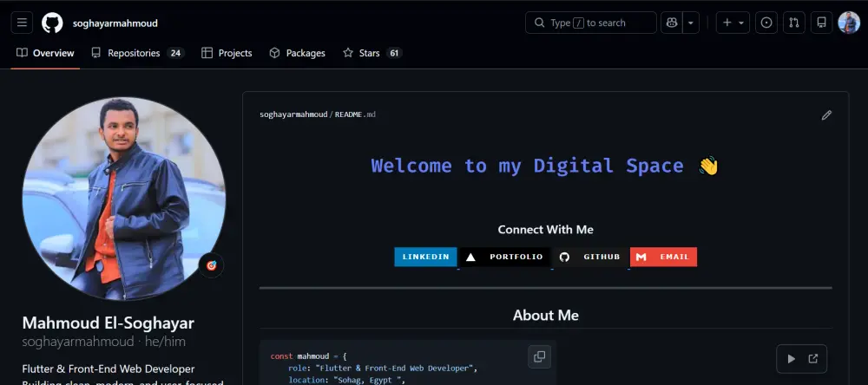Click the large profile picture
This screenshot has width=868, height=385.
[124, 199]
